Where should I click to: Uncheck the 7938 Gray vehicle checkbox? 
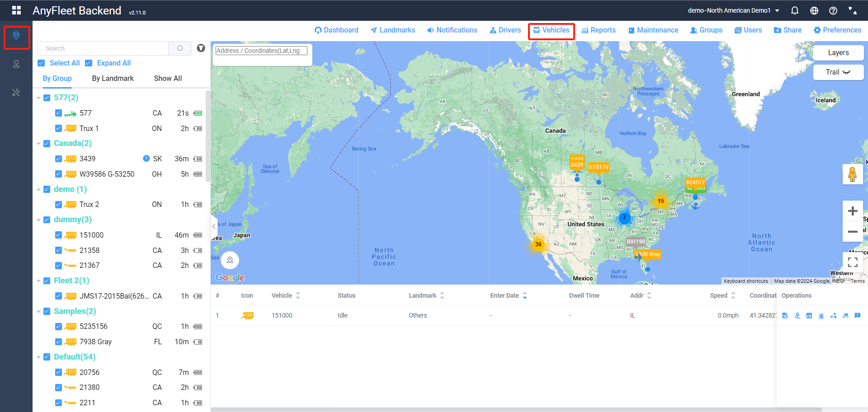(x=58, y=342)
